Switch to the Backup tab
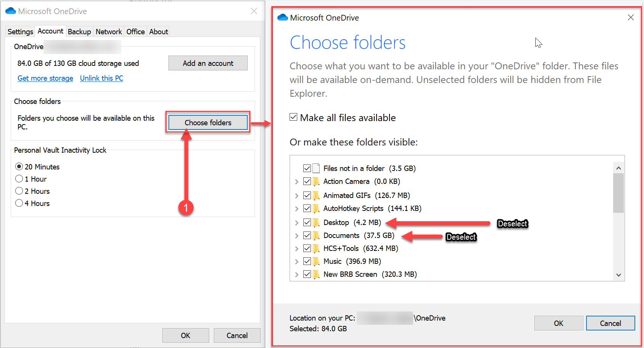This screenshot has height=348, width=644. pyautogui.click(x=79, y=32)
